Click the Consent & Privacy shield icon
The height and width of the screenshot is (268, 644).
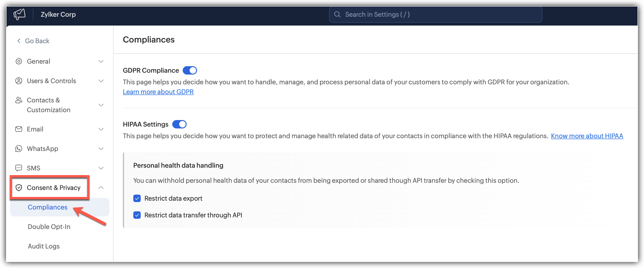[19, 188]
